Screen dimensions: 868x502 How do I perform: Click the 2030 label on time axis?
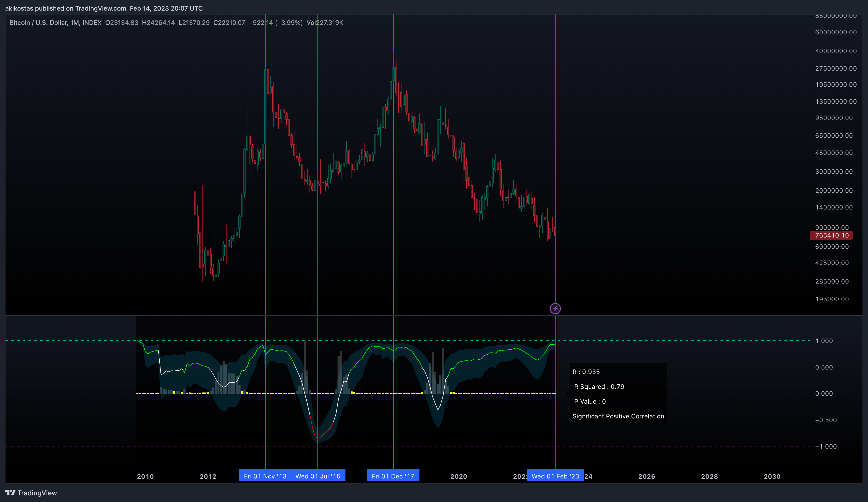point(772,477)
